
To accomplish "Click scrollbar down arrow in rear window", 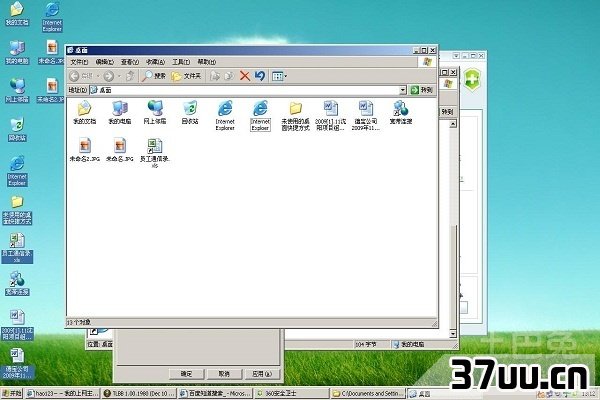I will (x=453, y=334).
